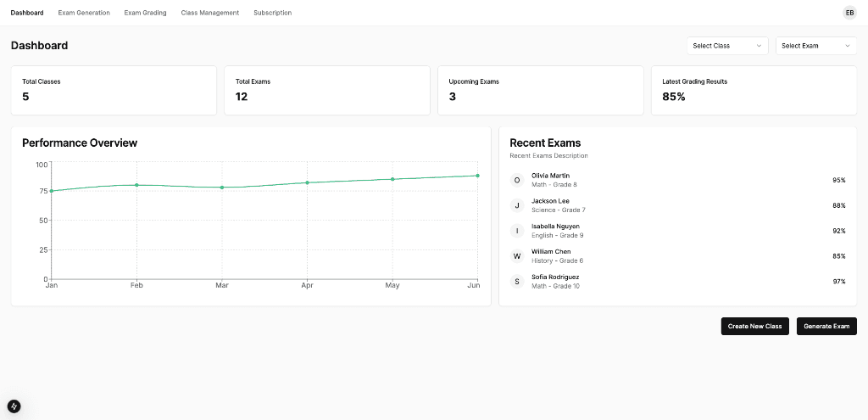Click the lightning badge icon at bottom-left
This screenshot has width=868, height=420.
coord(14,406)
